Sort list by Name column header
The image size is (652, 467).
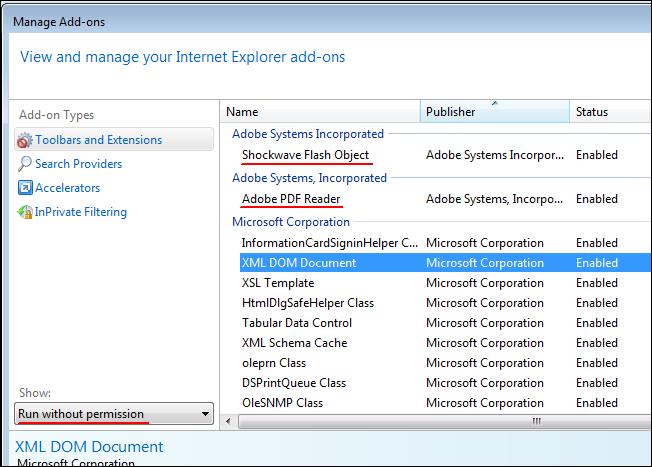pyautogui.click(x=320, y=111)
